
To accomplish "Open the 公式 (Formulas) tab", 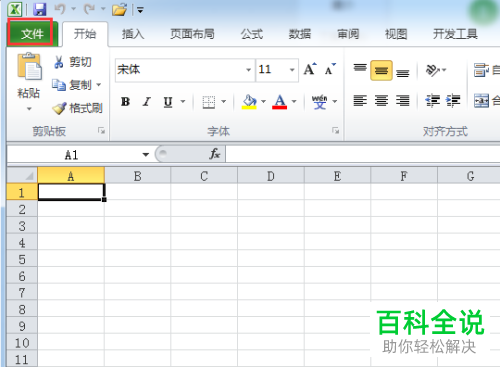I will click(252, 34).
